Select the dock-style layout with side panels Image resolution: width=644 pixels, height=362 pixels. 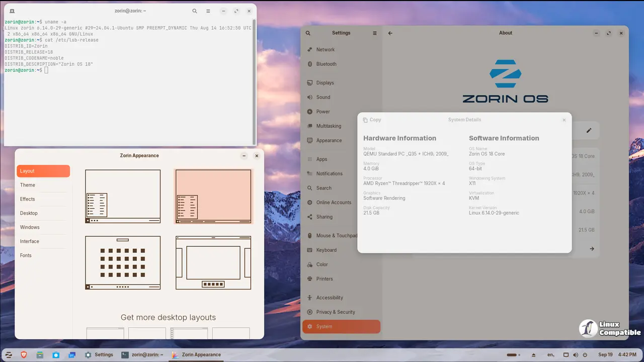coord(213,262)
